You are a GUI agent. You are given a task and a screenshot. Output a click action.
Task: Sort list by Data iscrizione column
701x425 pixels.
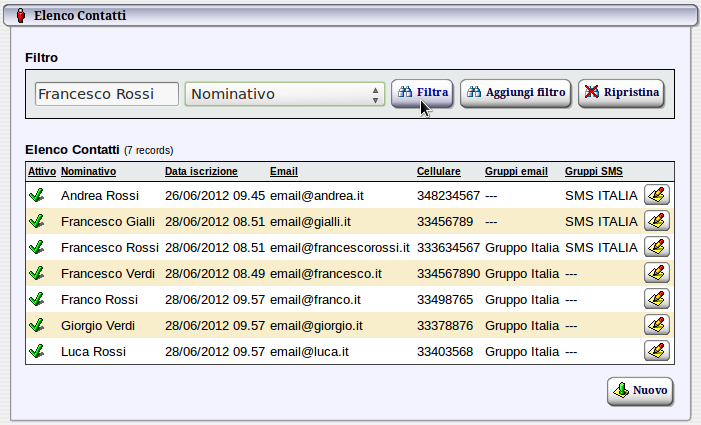click(201, 172)
